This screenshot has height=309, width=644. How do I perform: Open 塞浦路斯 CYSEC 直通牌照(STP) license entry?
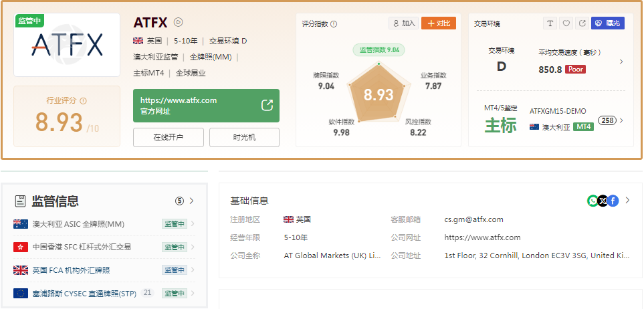84,293
